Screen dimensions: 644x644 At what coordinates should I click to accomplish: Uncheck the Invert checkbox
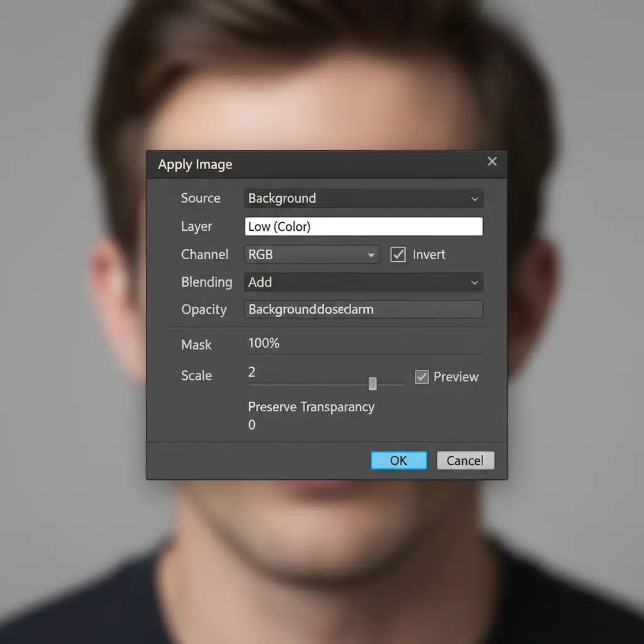(398, 255)
